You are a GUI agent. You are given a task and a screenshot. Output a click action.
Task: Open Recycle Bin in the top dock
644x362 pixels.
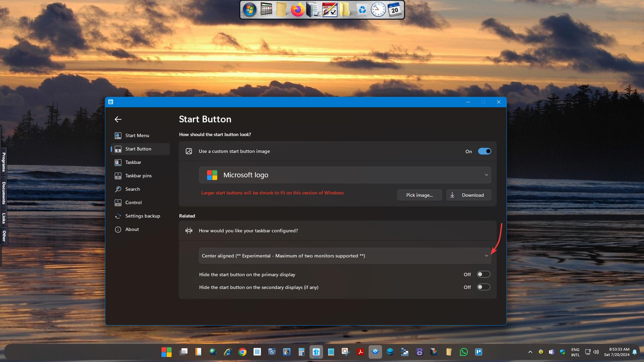362,10
